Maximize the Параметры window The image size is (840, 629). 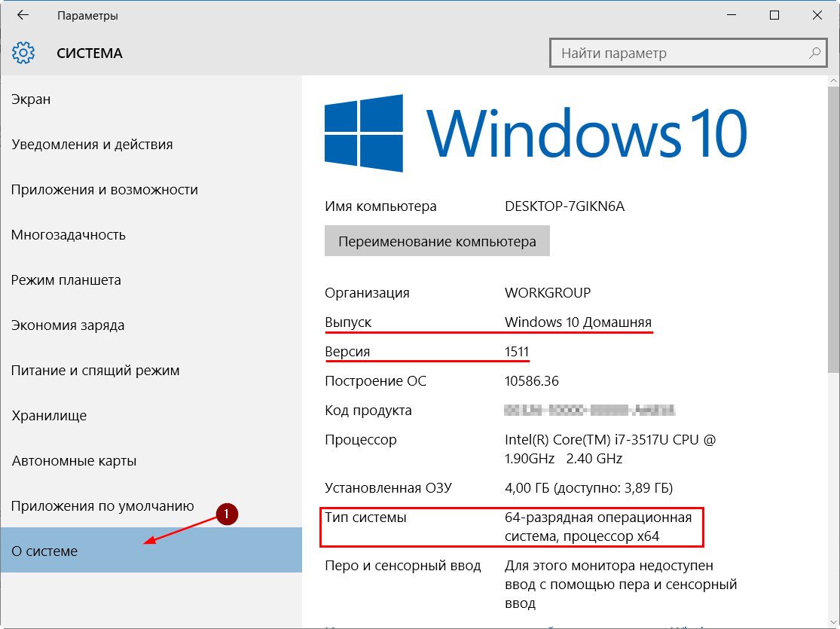[774, 15]
